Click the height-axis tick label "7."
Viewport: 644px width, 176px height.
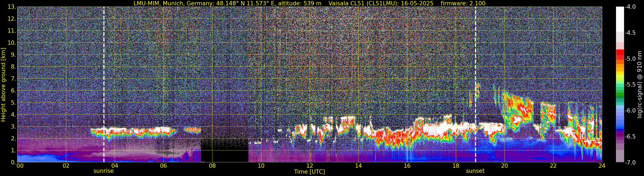(13, 79)
